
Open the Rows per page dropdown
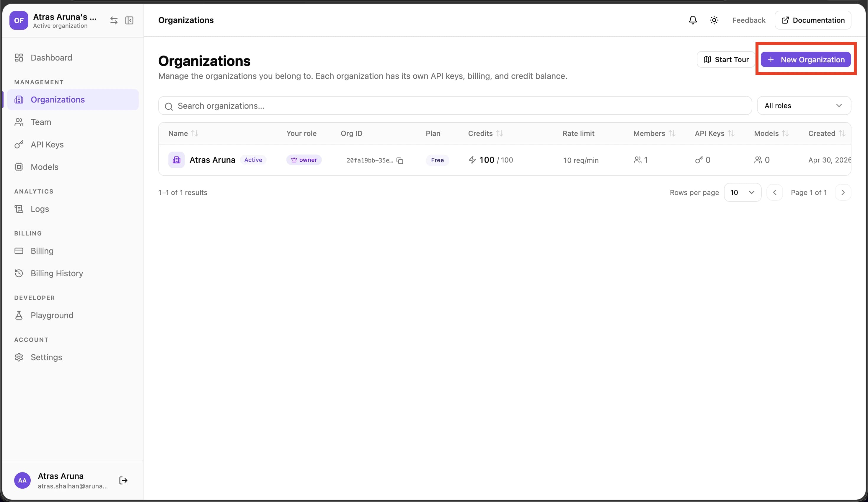[742, 192]
